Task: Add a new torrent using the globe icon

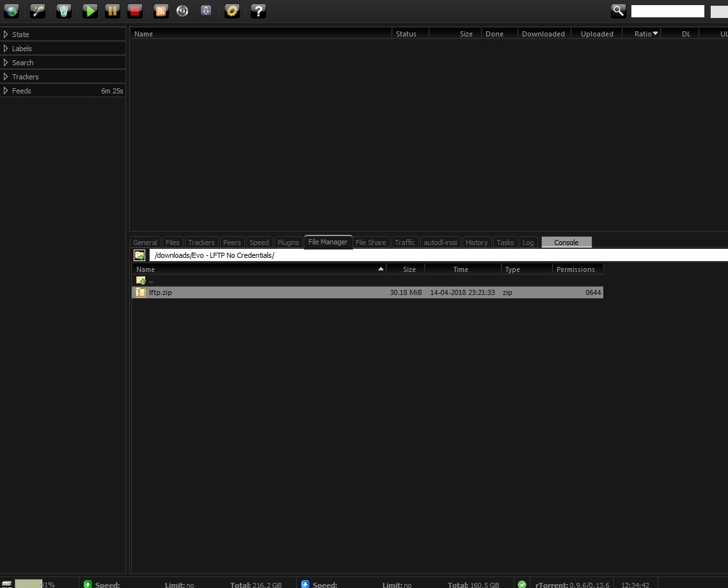Action: (11, 11)
